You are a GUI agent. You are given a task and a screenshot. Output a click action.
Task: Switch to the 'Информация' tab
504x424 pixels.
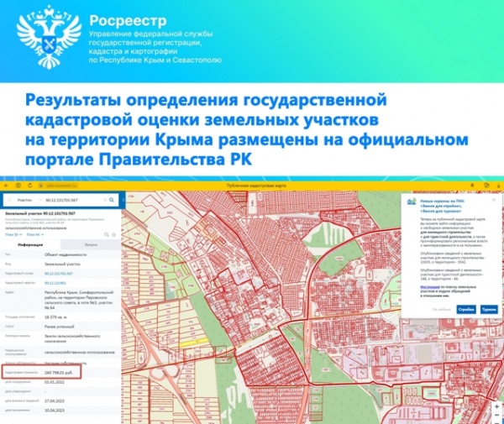(30, 245)
